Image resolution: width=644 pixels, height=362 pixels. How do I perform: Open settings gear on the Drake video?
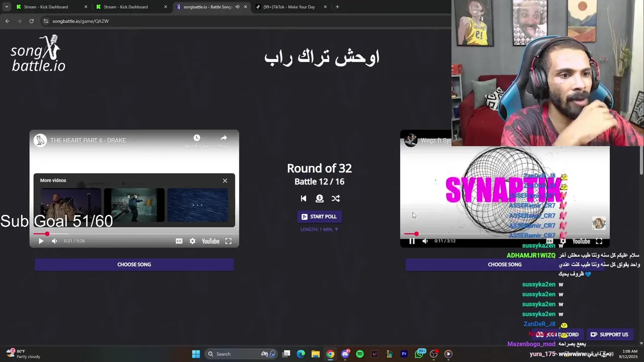tap(192, 241)
